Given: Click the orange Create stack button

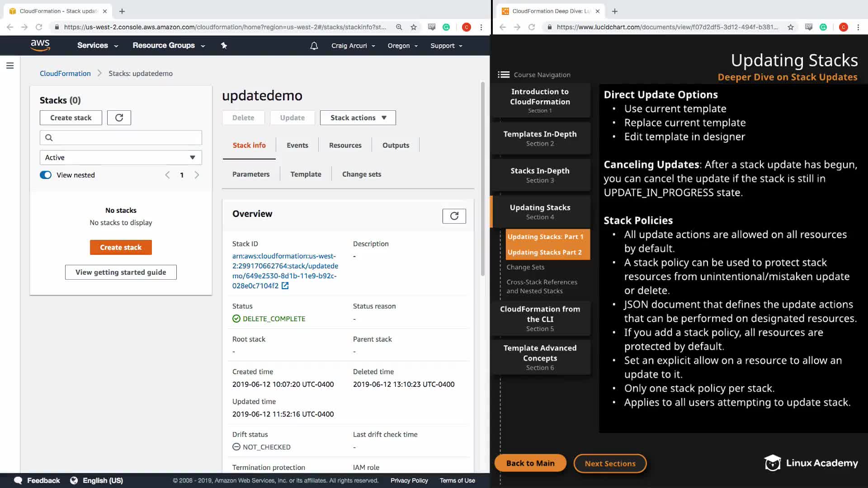Looking at the screenshot, I should (x=121, y=247).
